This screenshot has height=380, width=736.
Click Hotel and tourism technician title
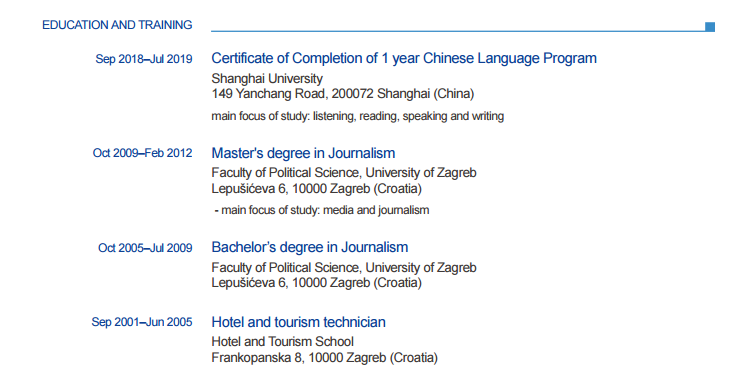[x=299, y=322]
